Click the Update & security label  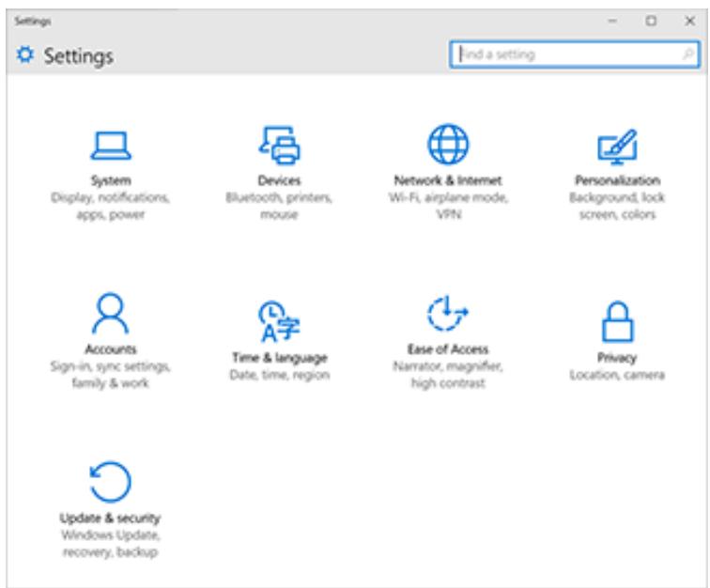111,518
